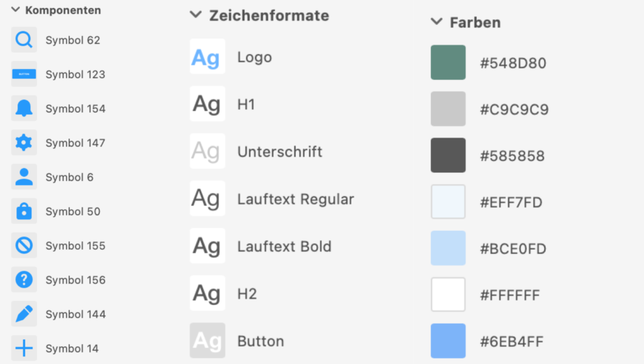Image resolution: width=644 pixels, height=364 pixels.
Task: Select the gear icon for Symbol 147
Action: click(x=24, y=143)
